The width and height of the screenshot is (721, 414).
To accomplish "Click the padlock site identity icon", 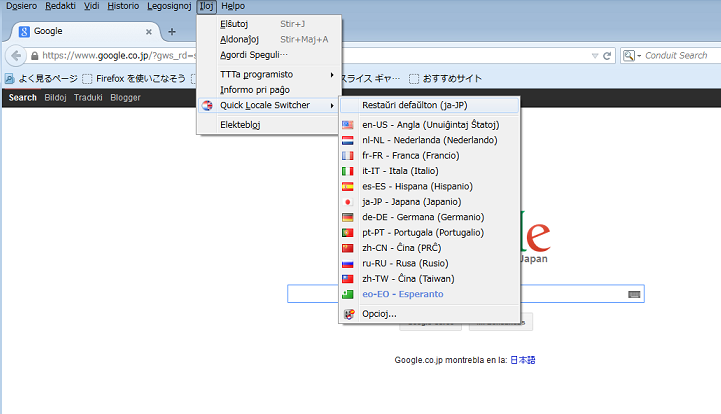I will tap(34, 56).
